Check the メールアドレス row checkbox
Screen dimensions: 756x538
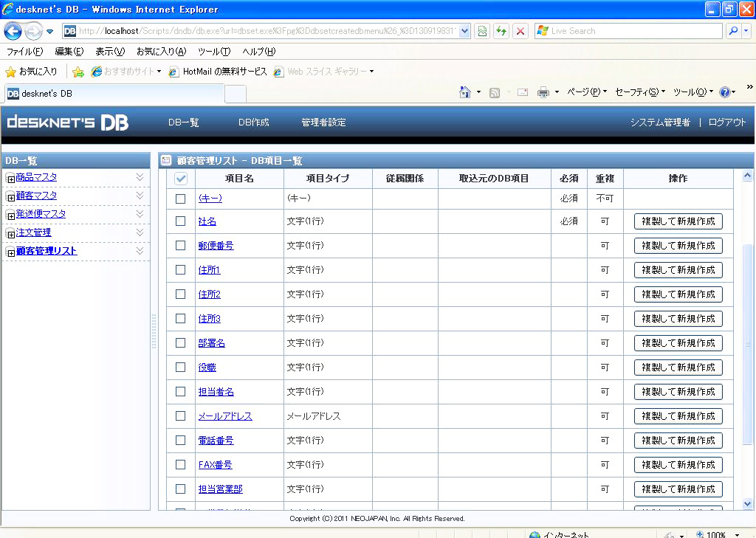tap(180, 416)
